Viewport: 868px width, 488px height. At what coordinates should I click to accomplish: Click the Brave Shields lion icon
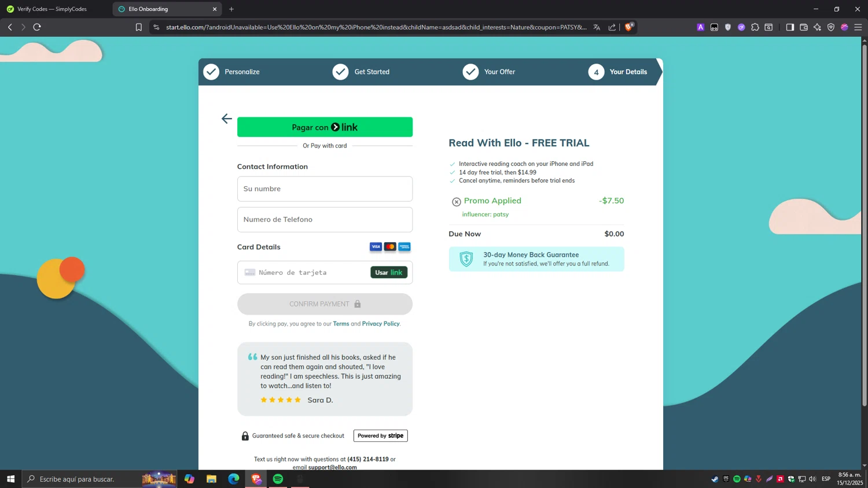629,27
